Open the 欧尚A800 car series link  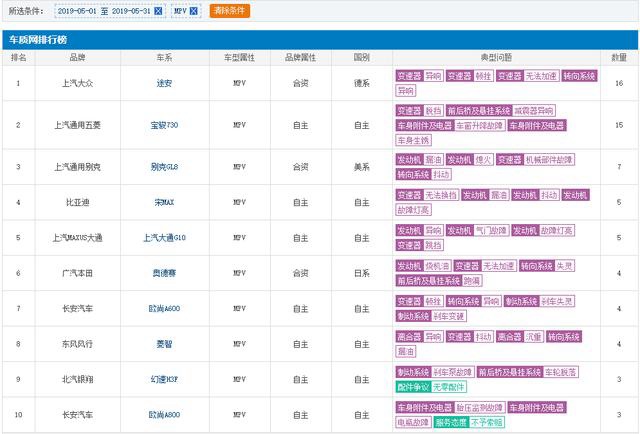point(164,415)
